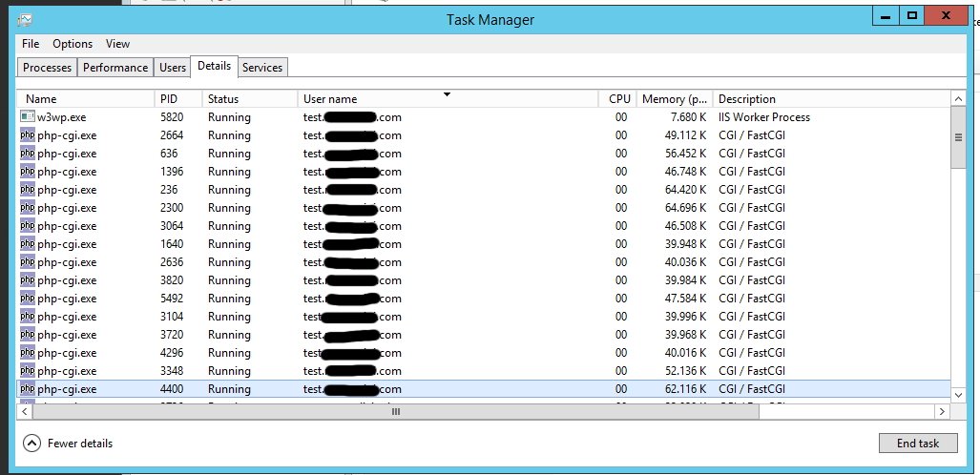Click memory value 47.584 K
This screenshot has height=475, width=980.
(686, 299)
